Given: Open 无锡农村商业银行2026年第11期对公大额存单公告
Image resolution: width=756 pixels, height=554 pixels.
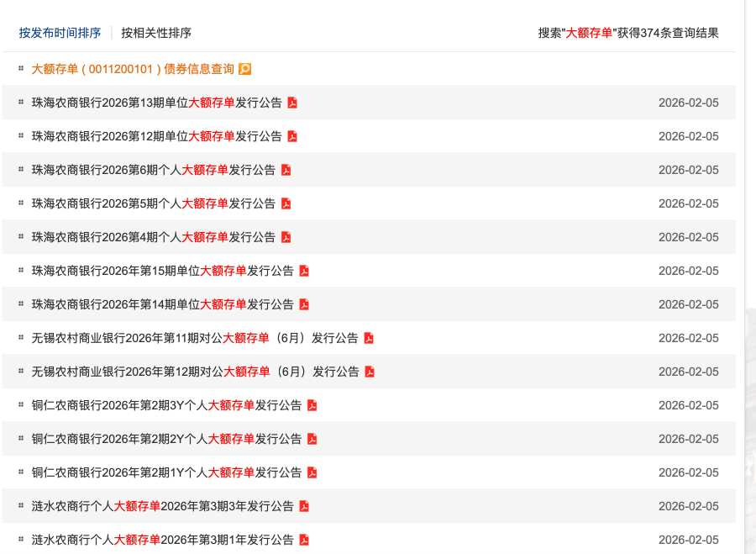Looking at the screenshot, I should click(x=195, y=338).
